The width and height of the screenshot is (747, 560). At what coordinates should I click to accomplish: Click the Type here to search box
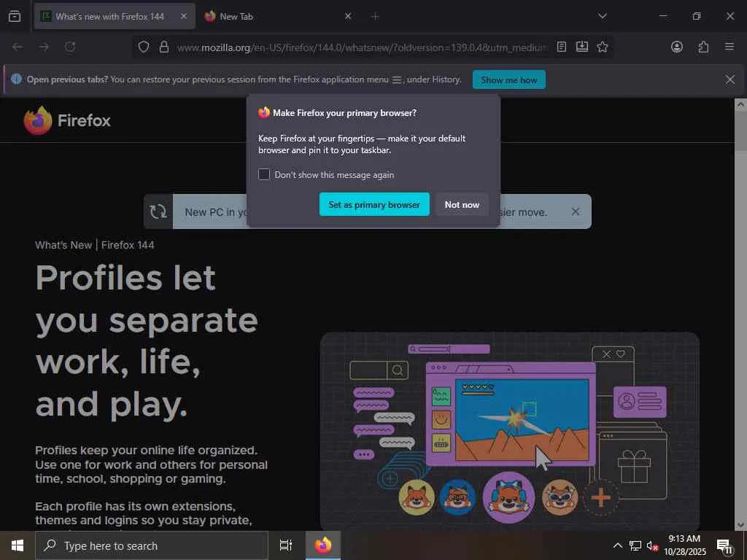tap(152, 545)
